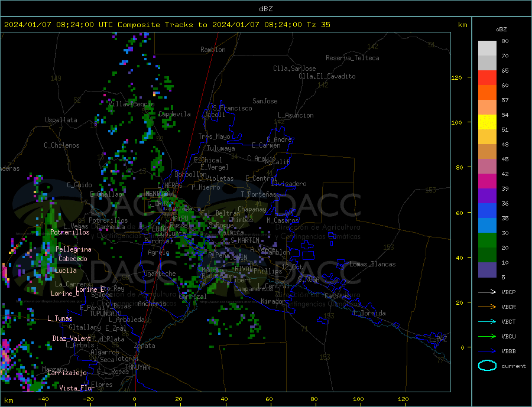Click the L_Tunas label
This screenshot has width=532, height=407.
(x=60, y=318)
